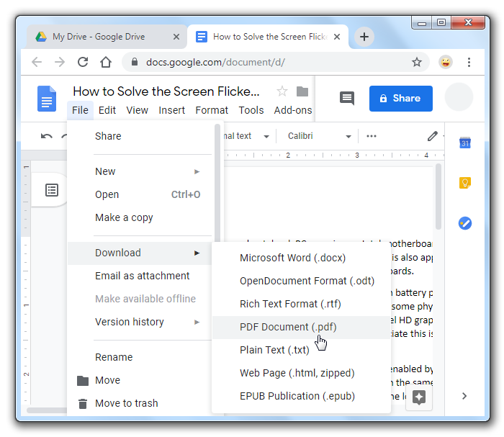
Task: Select PDF Document (.pdf) download option
Action: pos(288,327)
